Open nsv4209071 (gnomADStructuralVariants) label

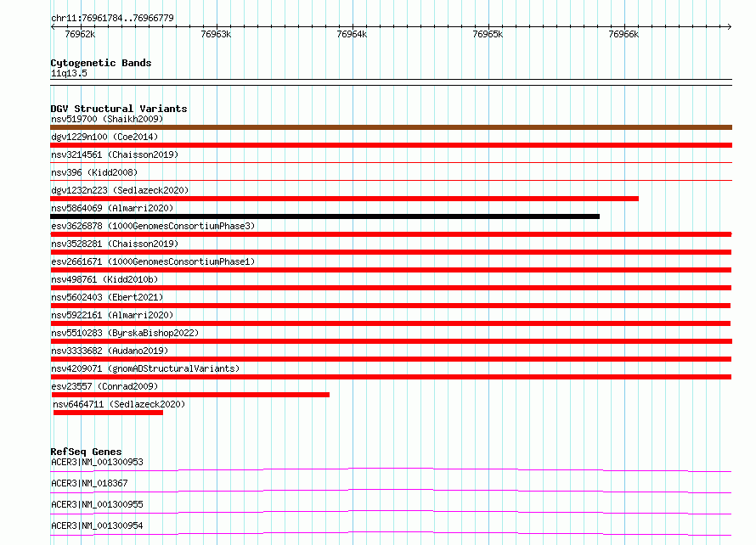click(145, 368)
